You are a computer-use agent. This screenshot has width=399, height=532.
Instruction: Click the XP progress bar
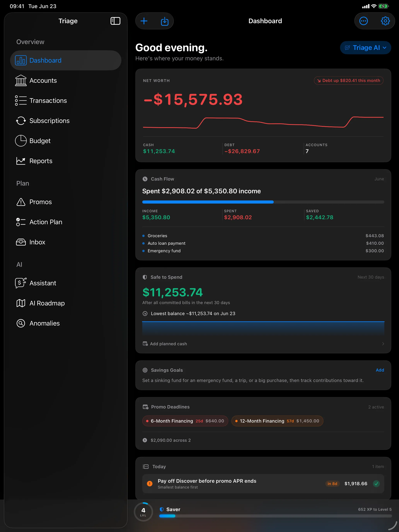275,516
